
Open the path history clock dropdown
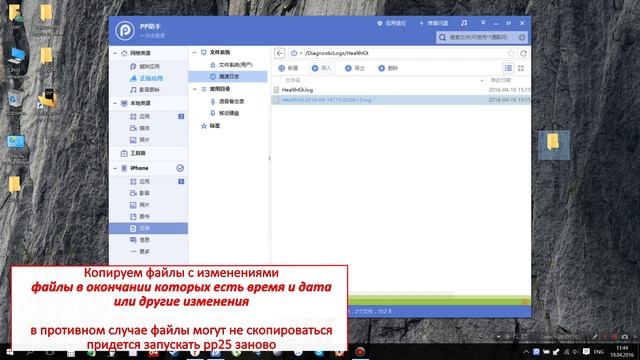[x=296, y=53]
